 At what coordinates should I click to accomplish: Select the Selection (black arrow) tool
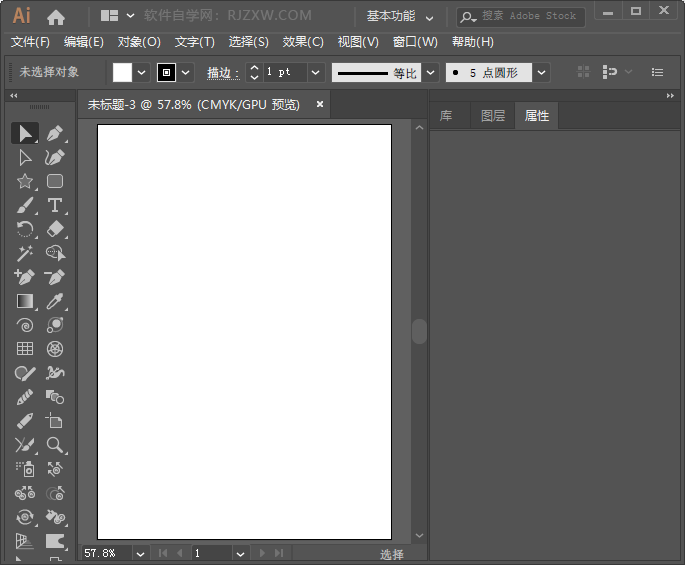[25, 133]
